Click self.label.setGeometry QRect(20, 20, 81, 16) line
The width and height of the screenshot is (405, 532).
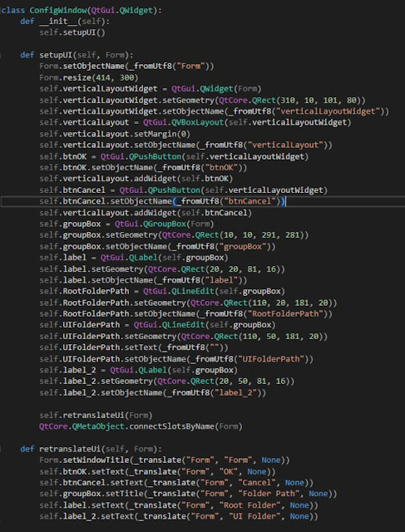click(x=162, y=269)
